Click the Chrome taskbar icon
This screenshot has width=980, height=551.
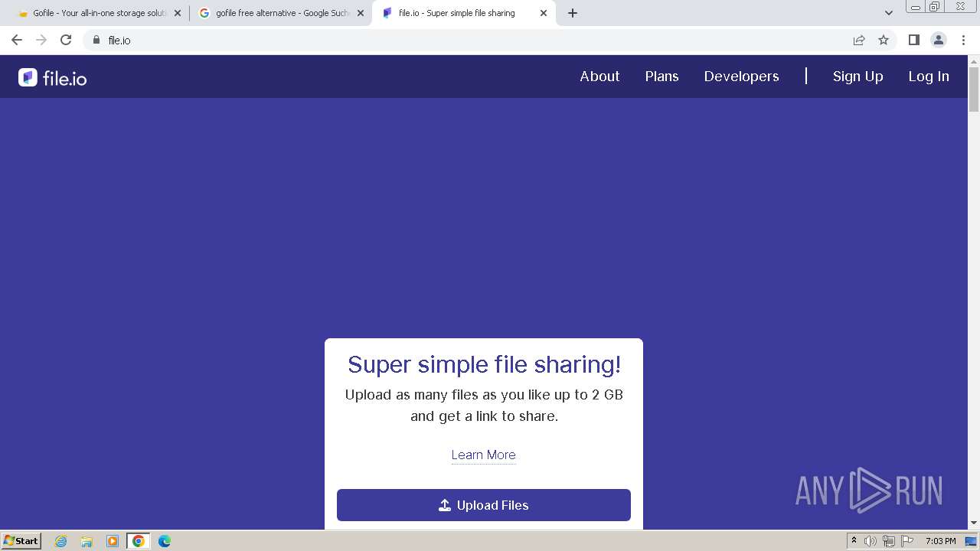139,541
